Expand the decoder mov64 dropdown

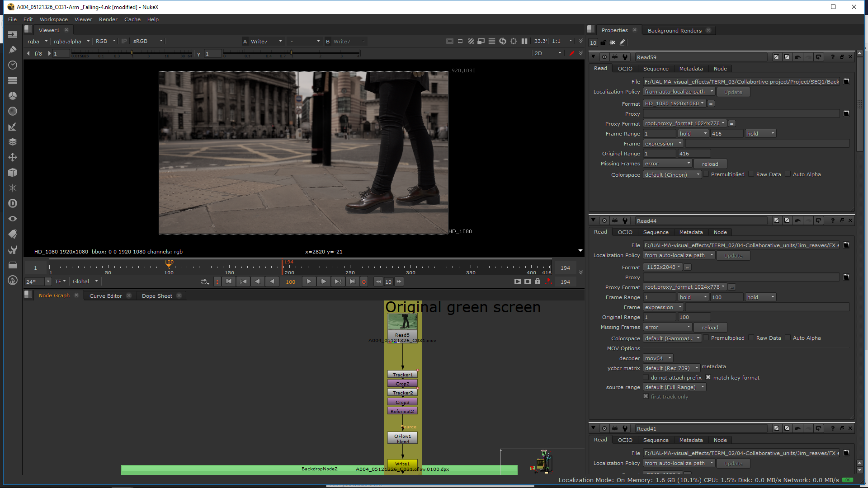pyautogui.click(x=658, y=358)
